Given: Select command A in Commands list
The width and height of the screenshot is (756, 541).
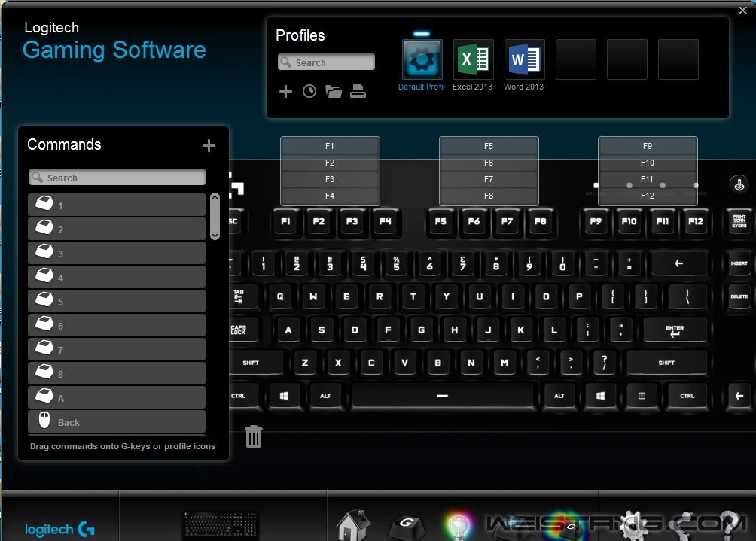Looking at the screenshot, I should (117, 397).
